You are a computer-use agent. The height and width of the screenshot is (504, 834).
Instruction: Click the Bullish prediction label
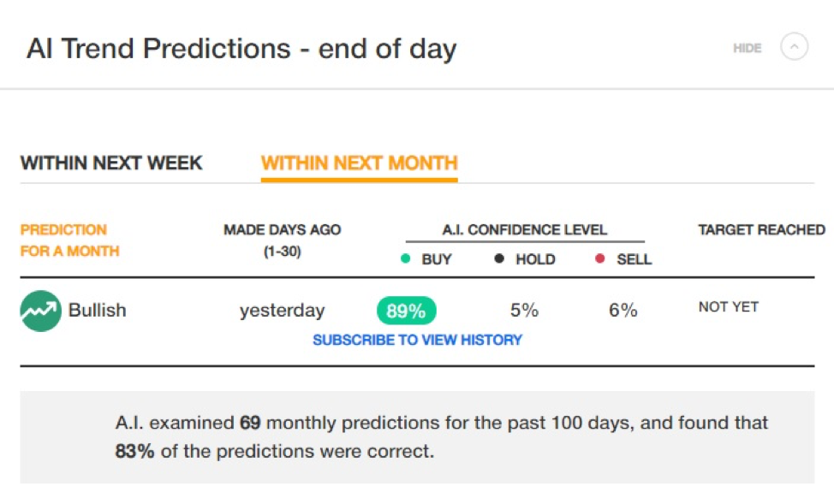coord(98,310)
